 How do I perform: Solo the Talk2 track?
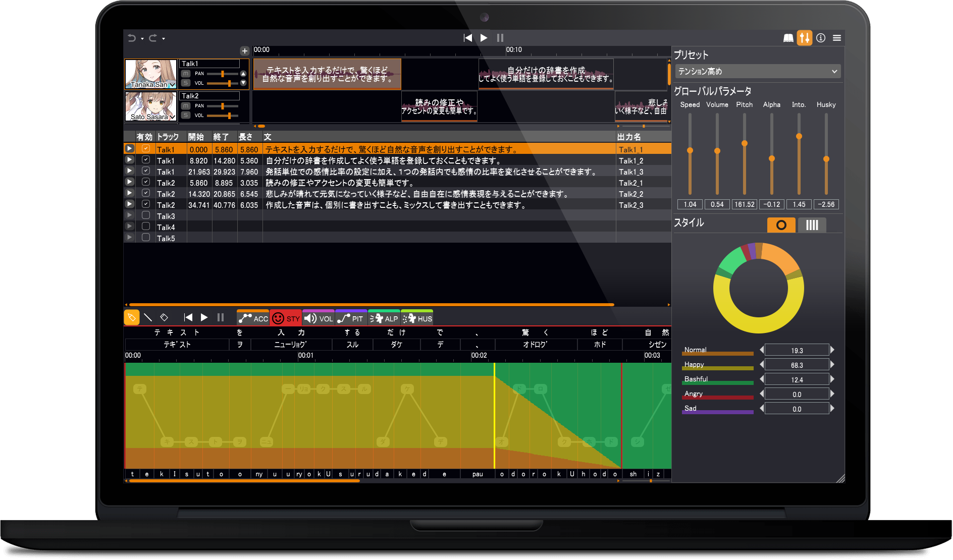click(185, 116)
